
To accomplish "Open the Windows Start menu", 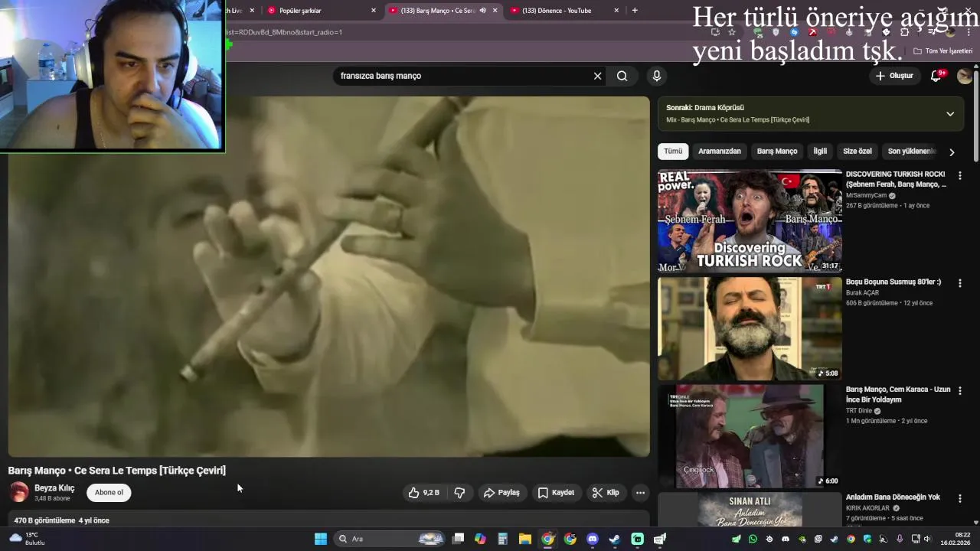I will 321,539.
